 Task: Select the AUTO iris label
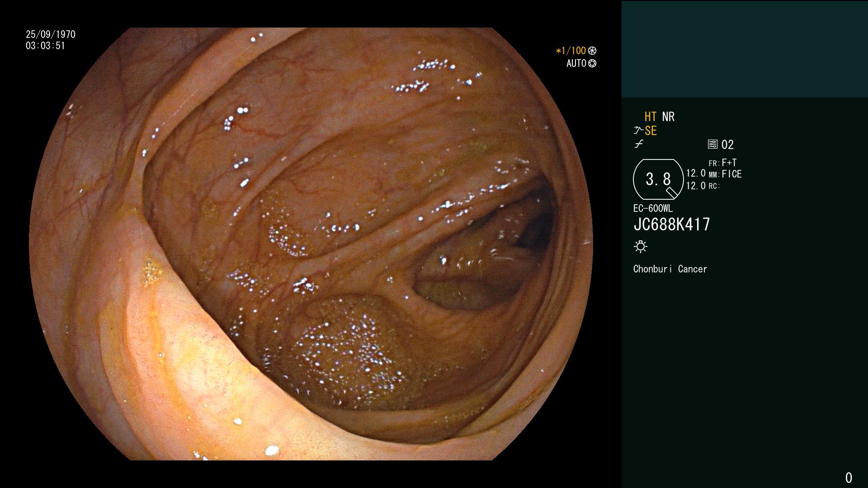[x=576, y=63]
